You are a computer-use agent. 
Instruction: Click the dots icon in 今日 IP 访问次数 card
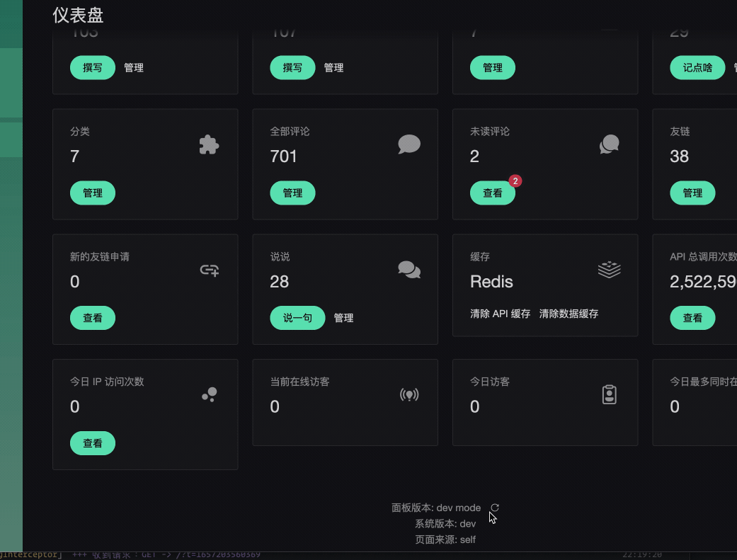click(x=209, y=395)
